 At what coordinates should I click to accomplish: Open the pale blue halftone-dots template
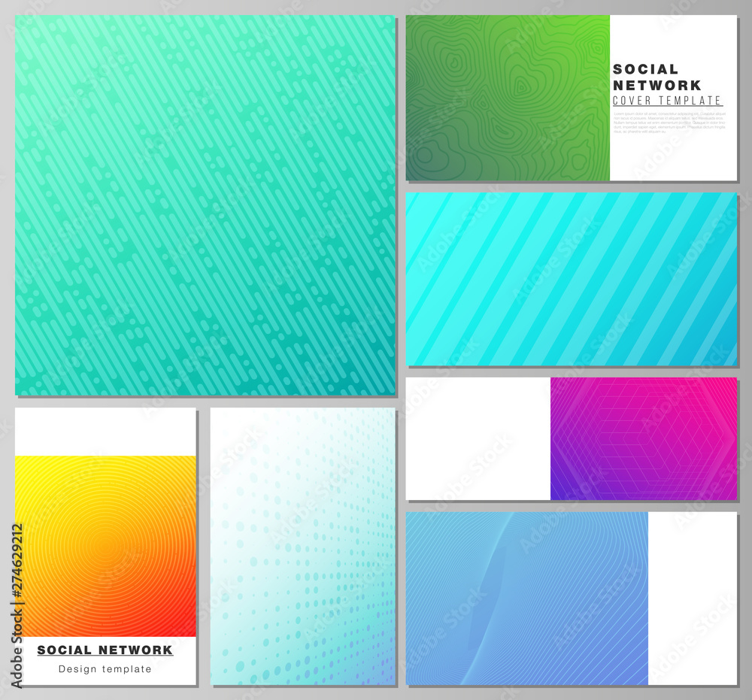tap(302, 547)
